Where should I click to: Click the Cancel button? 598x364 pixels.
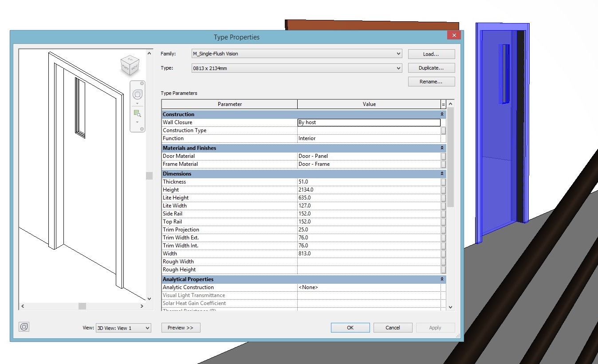point(393,328)
